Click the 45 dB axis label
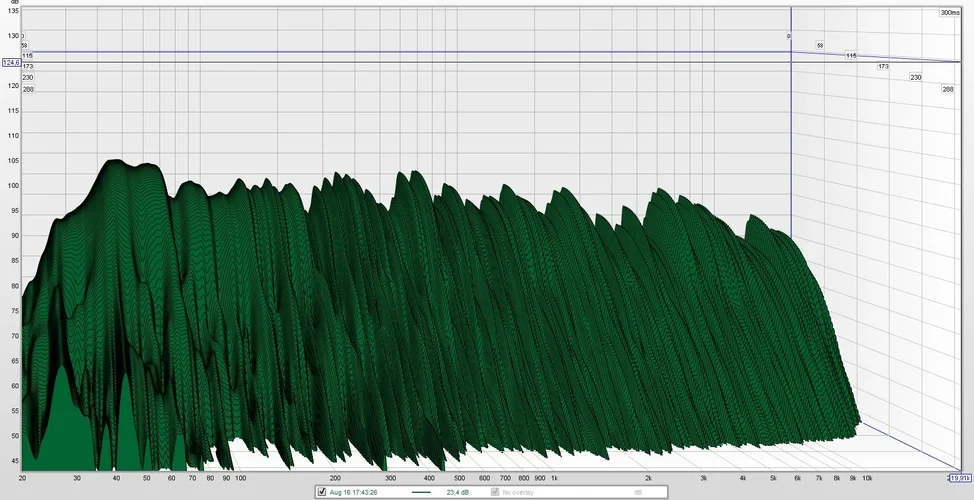This screenshot has height=500, width=974. point(15,461)
